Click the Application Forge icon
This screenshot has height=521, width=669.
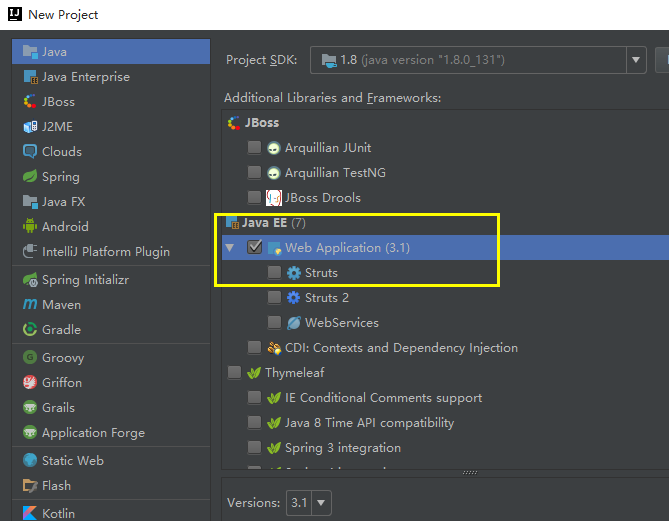(x=30, y=432)
